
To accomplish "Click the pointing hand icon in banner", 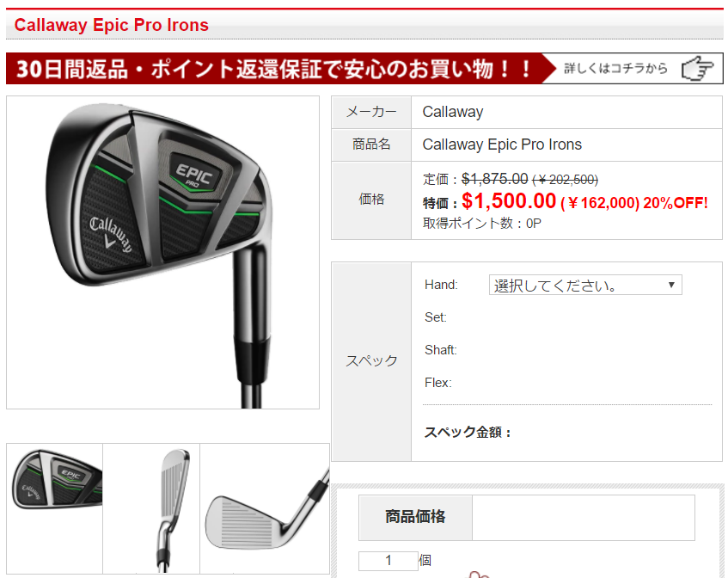I will 697,68.
